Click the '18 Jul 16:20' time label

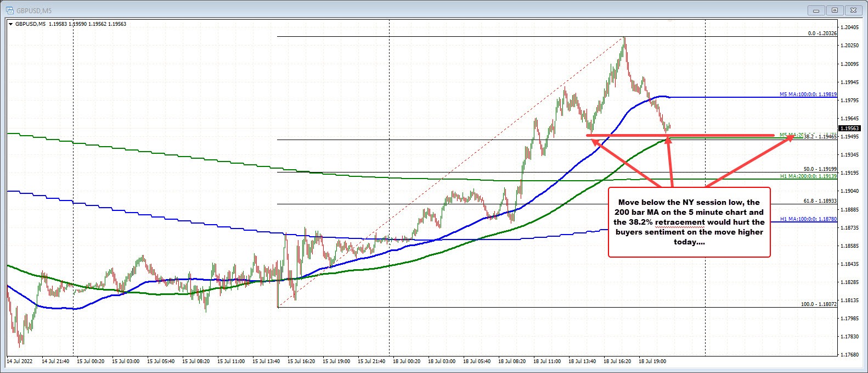(x=617, y=362)
